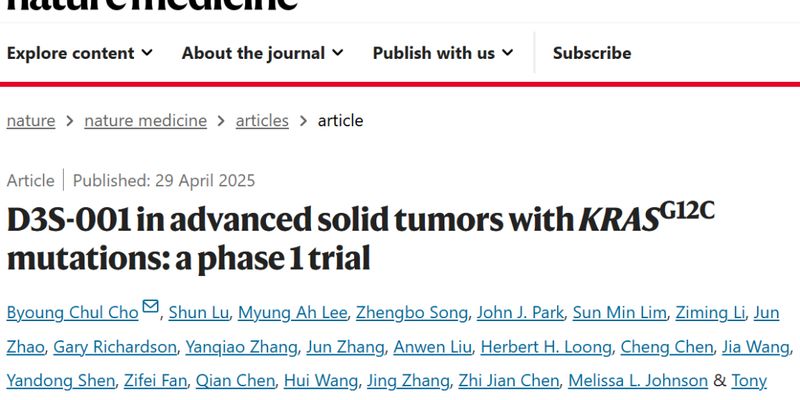The image size is (800, 400).
Task: Open the About the journal dropdown
Action: point(263,53)
